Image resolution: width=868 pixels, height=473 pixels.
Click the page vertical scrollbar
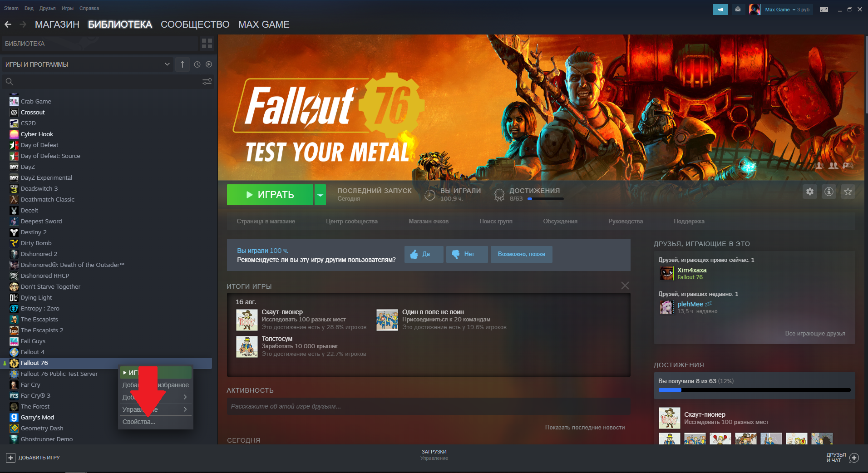pos(866,75)
